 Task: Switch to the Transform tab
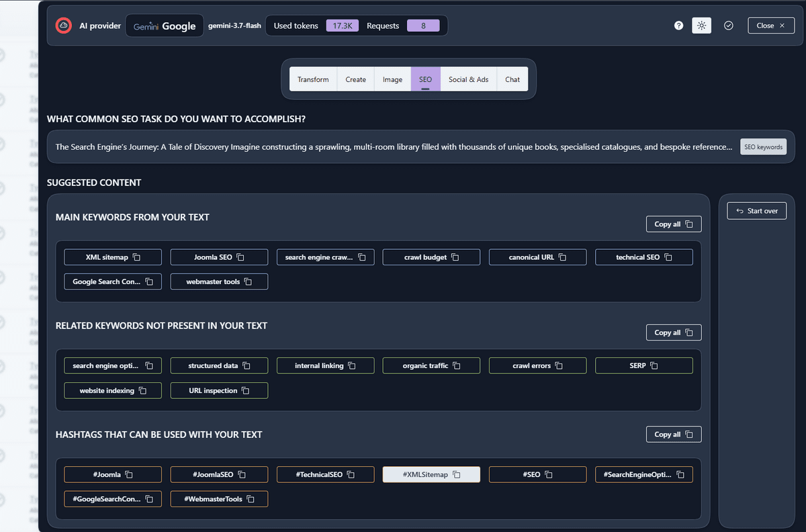coord(313,79)
